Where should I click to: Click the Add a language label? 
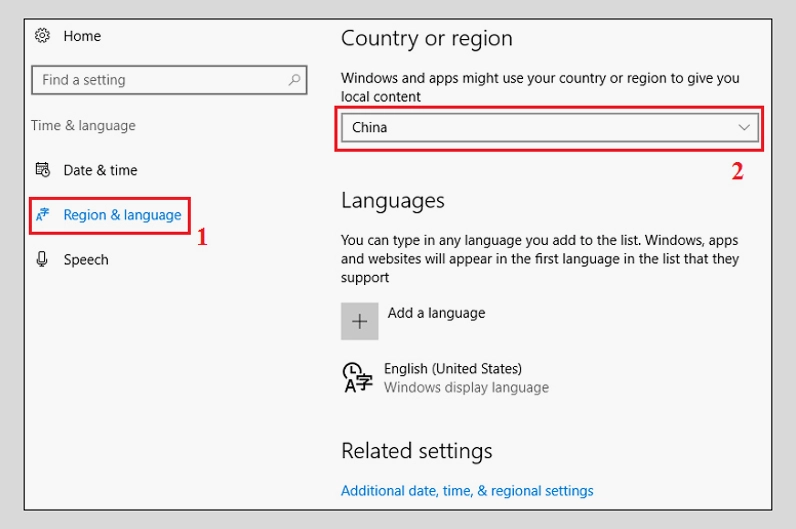click(436, 313)
